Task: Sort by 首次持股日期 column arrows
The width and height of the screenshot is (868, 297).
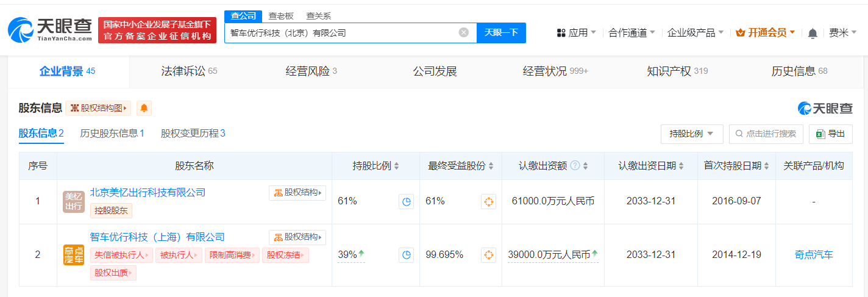Action: pyautogui.click(x=767, y=166)
